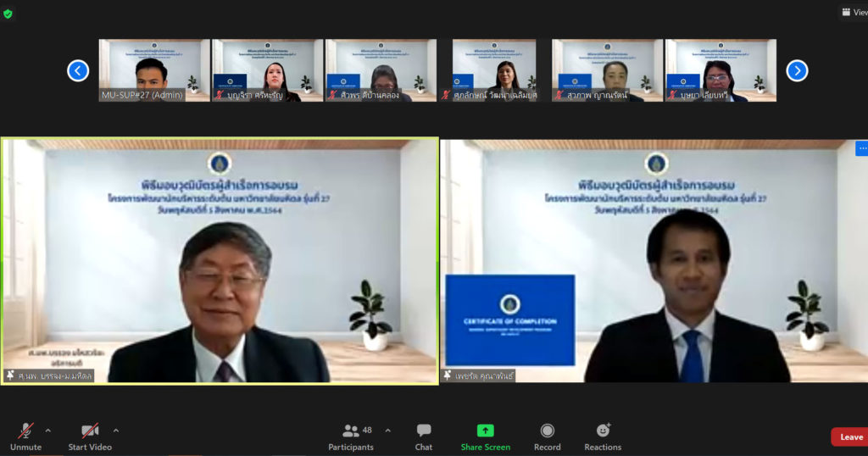Expand audio options arrow beside Unmute
This screenshot has height=456, width=868.
47,430
